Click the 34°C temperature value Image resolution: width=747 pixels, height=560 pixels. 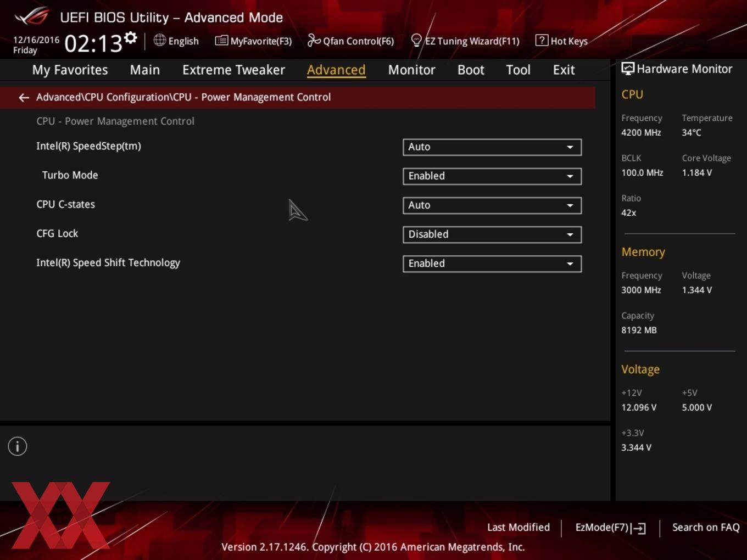(x=692, y=132)
